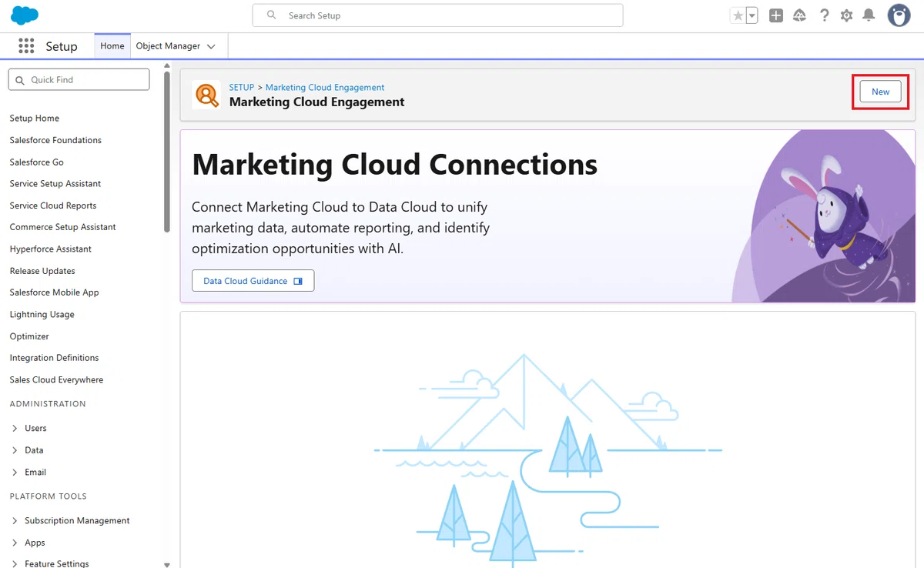Open Service Setup Assistant
Viewport: 924px width, 568px height.
[x=55, y=184]
